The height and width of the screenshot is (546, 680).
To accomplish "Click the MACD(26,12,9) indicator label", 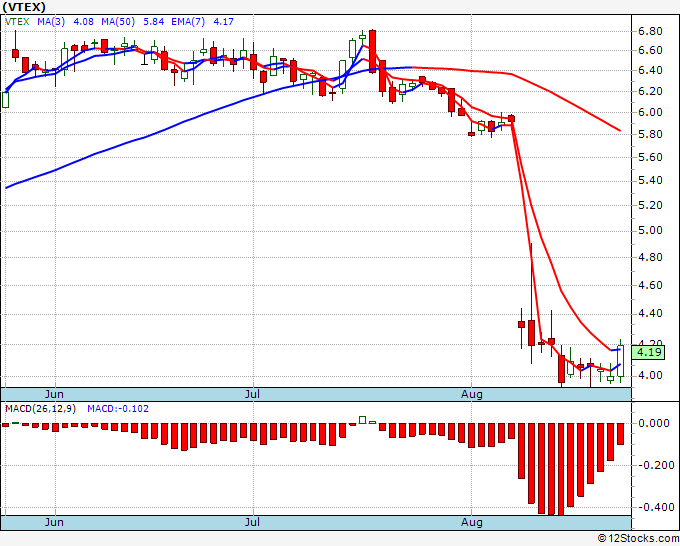I will point(40,409).
